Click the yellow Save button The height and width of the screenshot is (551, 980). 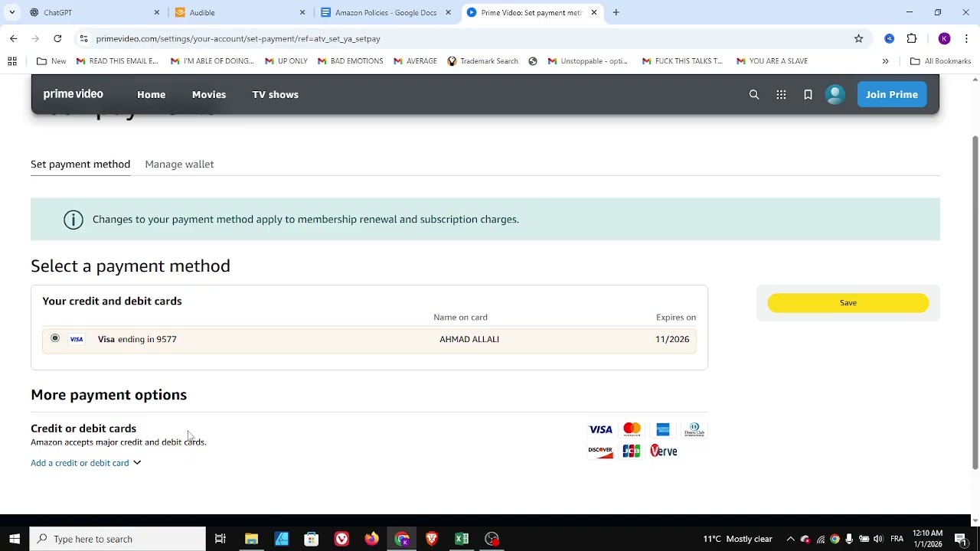coord(848,303)
